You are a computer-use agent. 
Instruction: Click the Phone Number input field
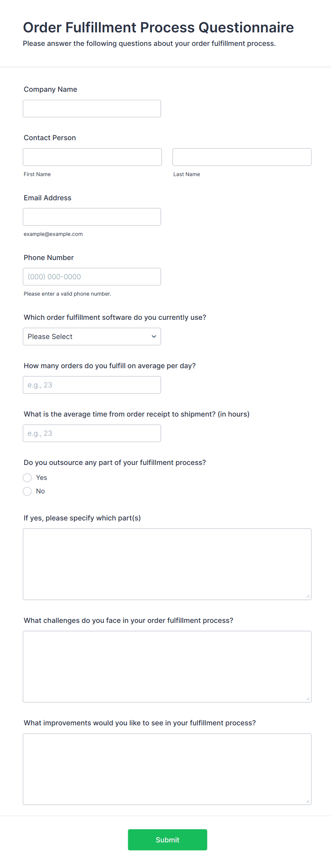(x=92, y=276)
